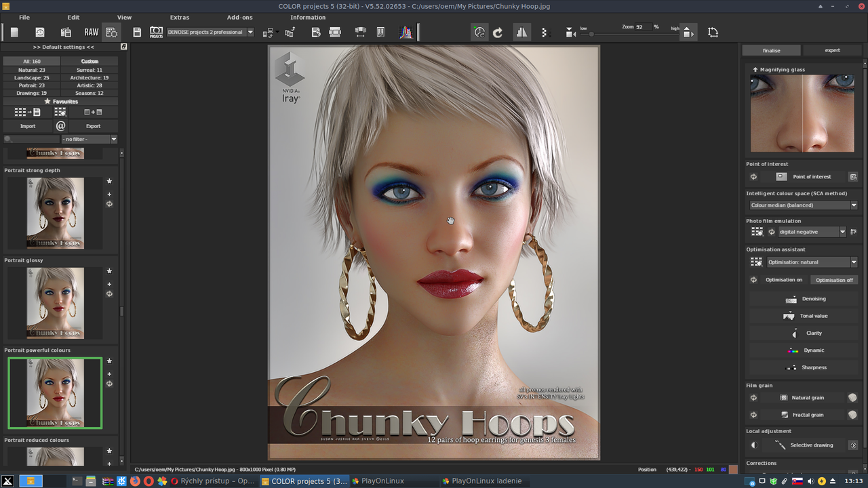Toggle the split compare mirror icon
The width and height of the screenshot is (868, 488).
click(x=521, y=32)
